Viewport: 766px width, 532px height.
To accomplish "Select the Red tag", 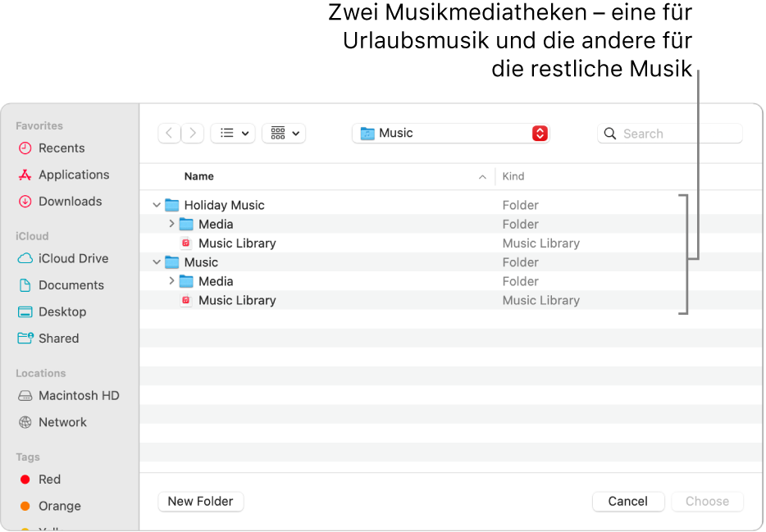I will tap(40, 480).
